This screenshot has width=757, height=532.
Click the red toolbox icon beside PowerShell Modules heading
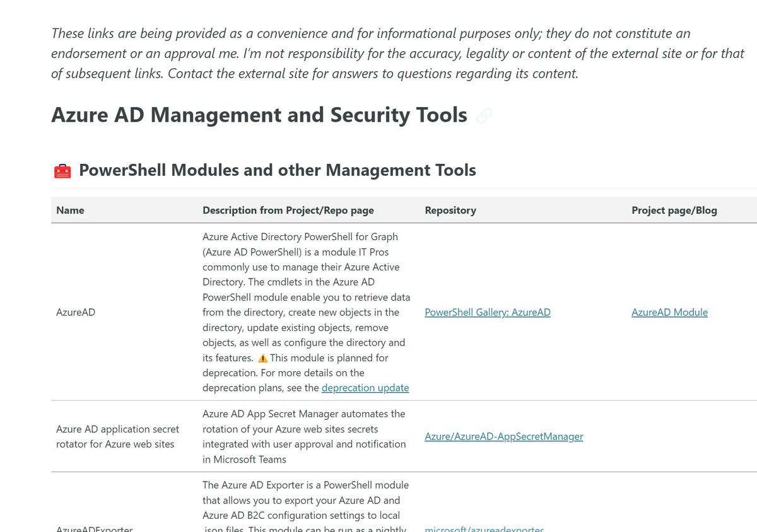pos(62,171)
